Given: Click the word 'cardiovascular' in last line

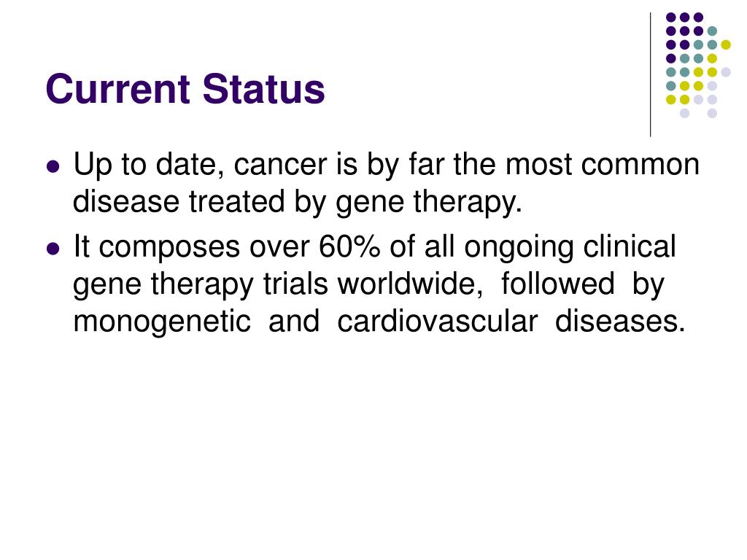Looking at the screenshot, I should click(438, 321).
